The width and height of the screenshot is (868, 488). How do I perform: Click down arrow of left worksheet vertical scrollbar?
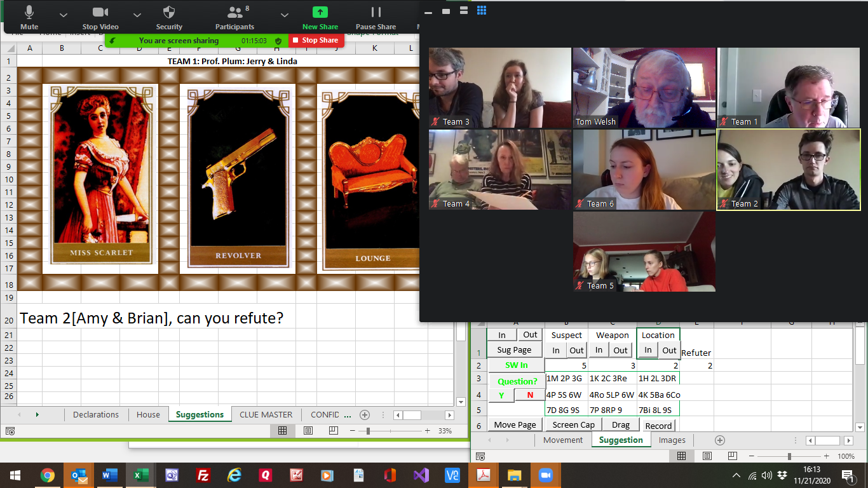click(x=462, y=402)
